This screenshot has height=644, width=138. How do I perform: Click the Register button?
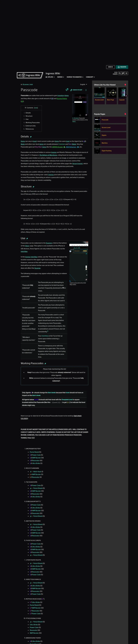click(122, 67)
